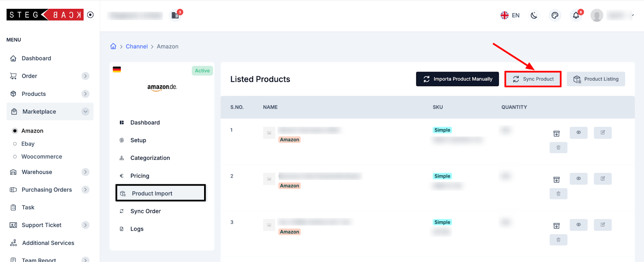Edit product in row 1
This screenshot has width=644, height=262.
point(603,132)
